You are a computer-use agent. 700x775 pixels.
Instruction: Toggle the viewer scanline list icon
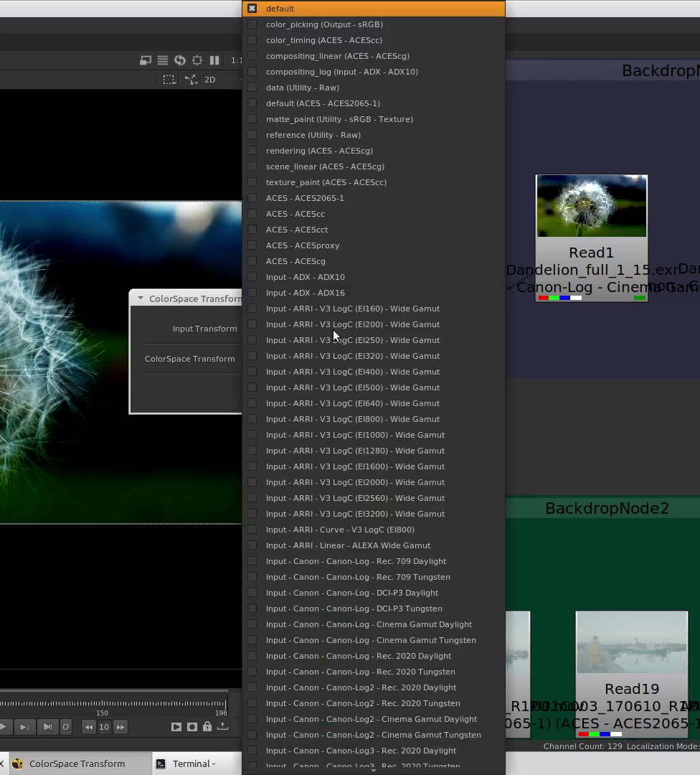click(x=163, y=60)
